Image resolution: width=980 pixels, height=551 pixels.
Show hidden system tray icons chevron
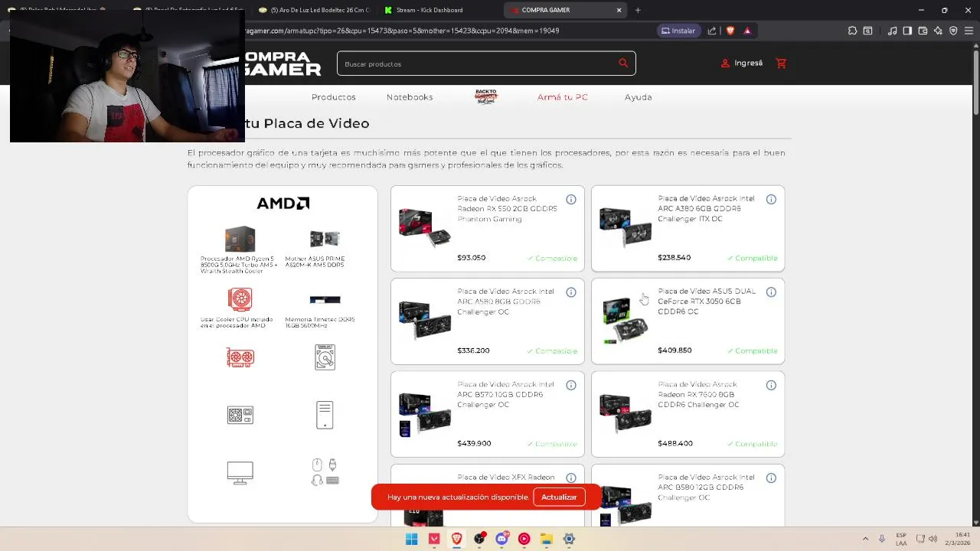coord(865,539)
